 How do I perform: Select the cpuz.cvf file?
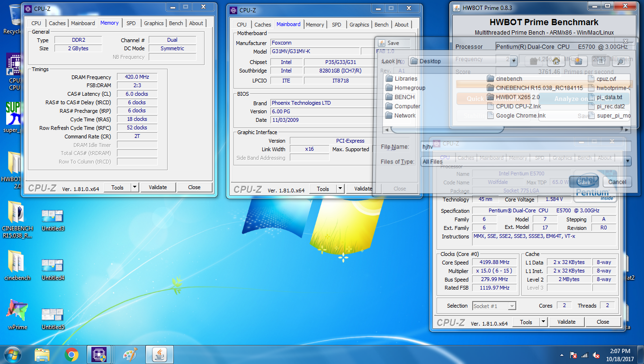pos(602,79)
